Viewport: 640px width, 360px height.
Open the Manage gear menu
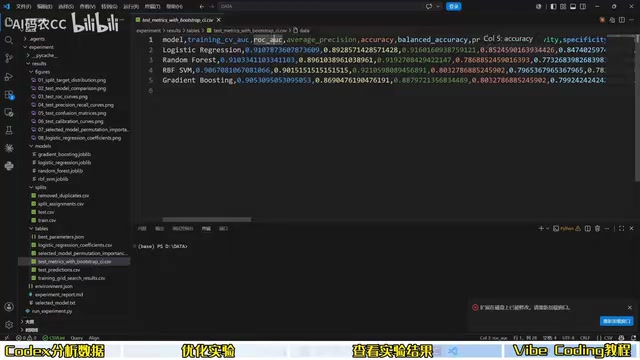tap(9, 324)
